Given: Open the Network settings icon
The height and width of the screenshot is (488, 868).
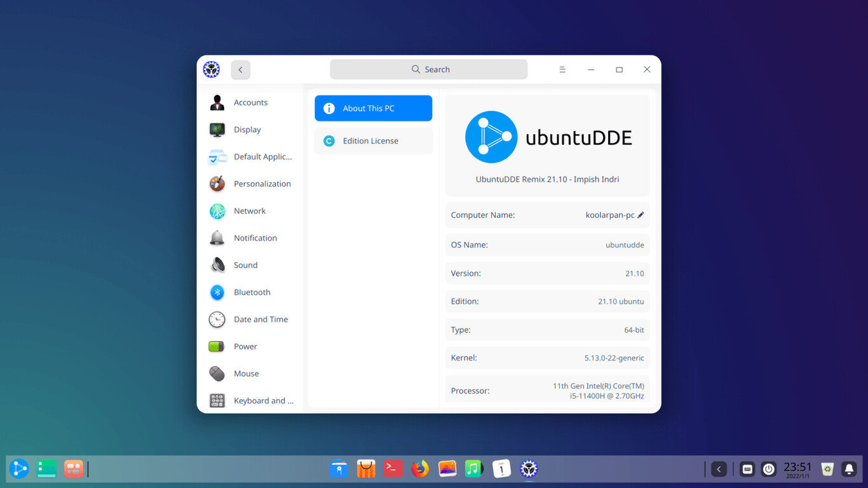Looking at the screenshot, I should (217, 210).
